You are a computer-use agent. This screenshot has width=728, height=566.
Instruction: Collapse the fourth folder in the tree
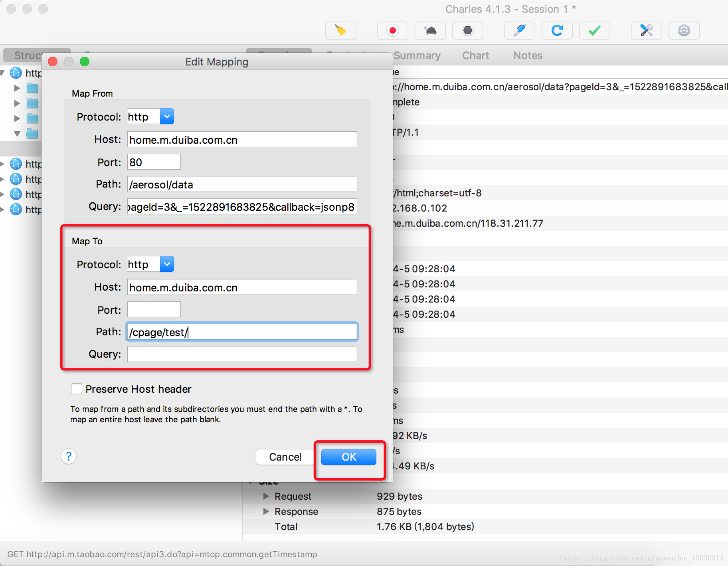[x=17, y=133]
